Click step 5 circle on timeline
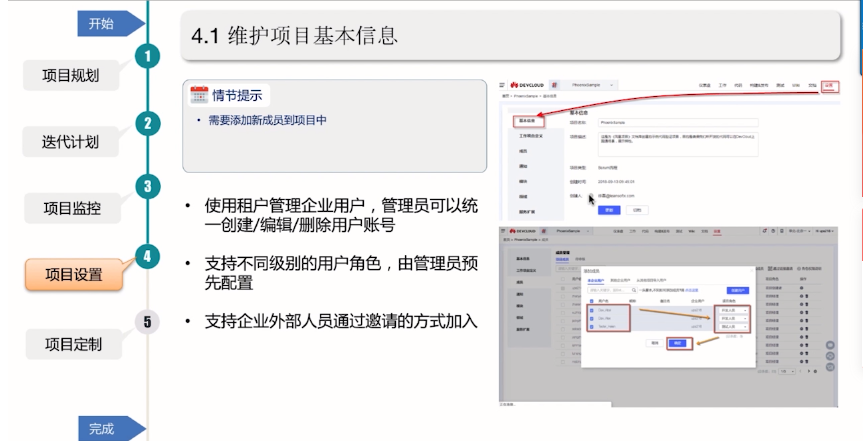 (147, 322)
